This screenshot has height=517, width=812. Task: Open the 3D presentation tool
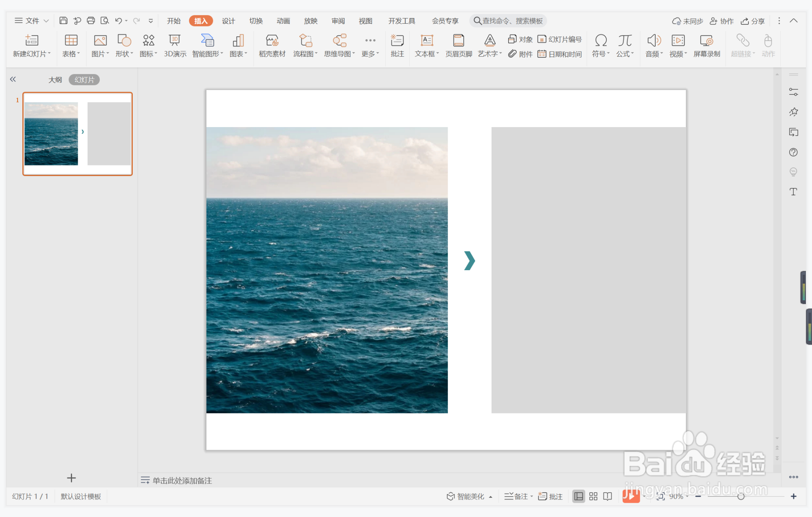[x=175, y=40]
